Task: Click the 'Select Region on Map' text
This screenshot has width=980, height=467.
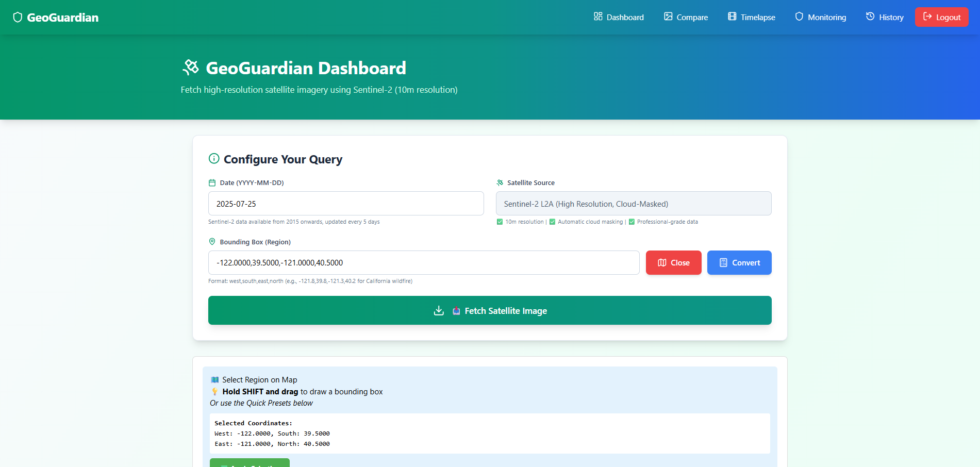Action: coord(260,380)
